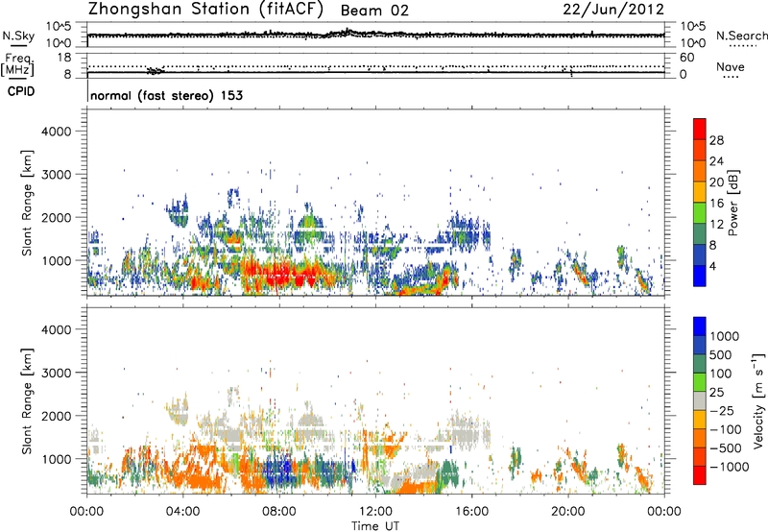Screen dimensions: 768x532
Task: Select the '25' value on velocity color bar
Action: click(x=716, y=393)
